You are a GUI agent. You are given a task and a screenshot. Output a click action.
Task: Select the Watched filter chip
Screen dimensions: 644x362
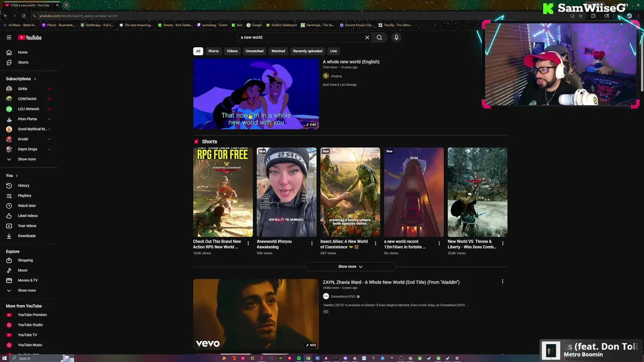pos(278,51)
